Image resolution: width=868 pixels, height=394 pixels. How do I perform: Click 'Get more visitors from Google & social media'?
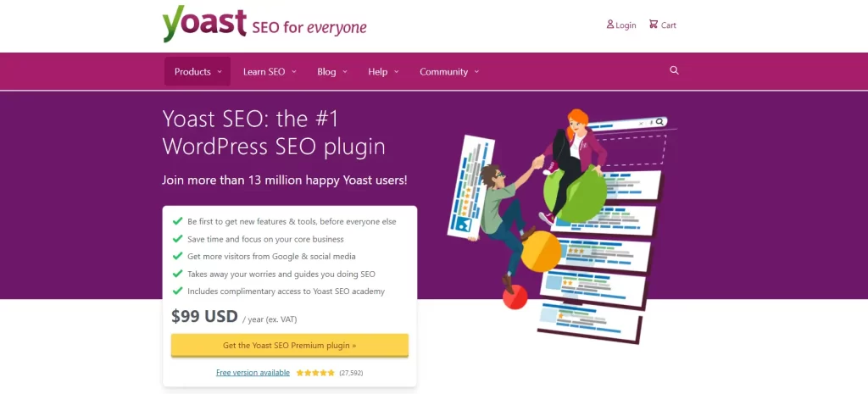tap(271, 257)
